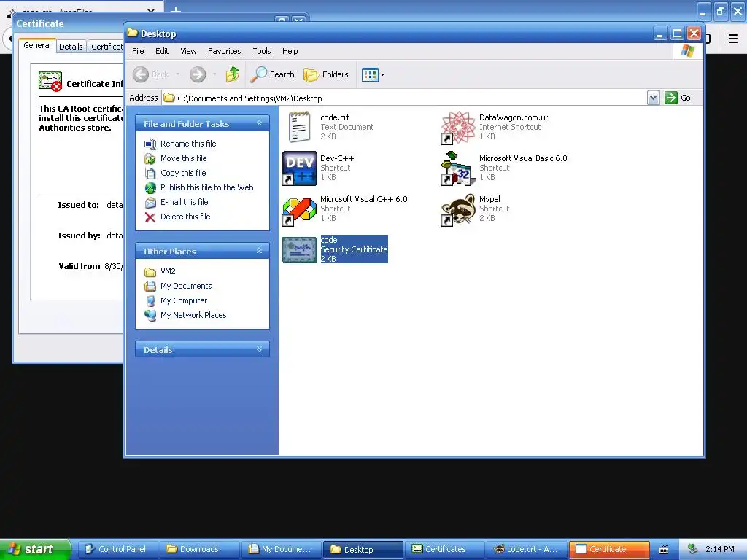Select the Dev-C++ shortcut icon
Image resolution: width=747 pixels, height=560 pixels.
[300, 168]
